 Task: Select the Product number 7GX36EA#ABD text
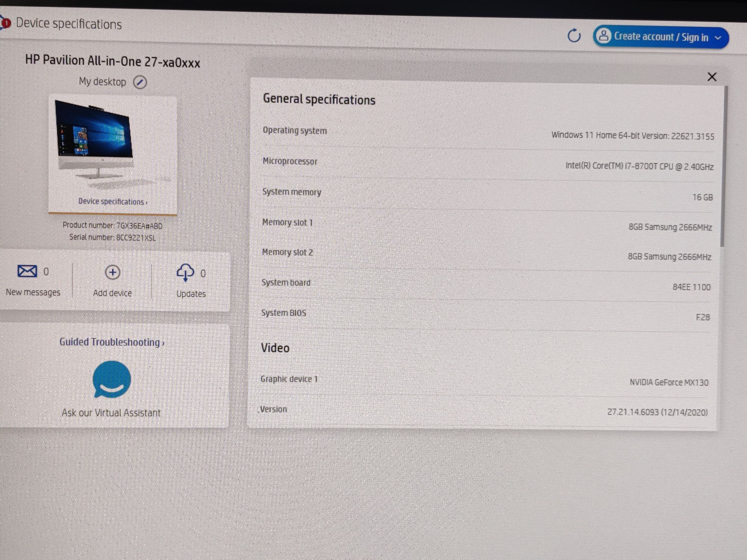coord(112,225)
